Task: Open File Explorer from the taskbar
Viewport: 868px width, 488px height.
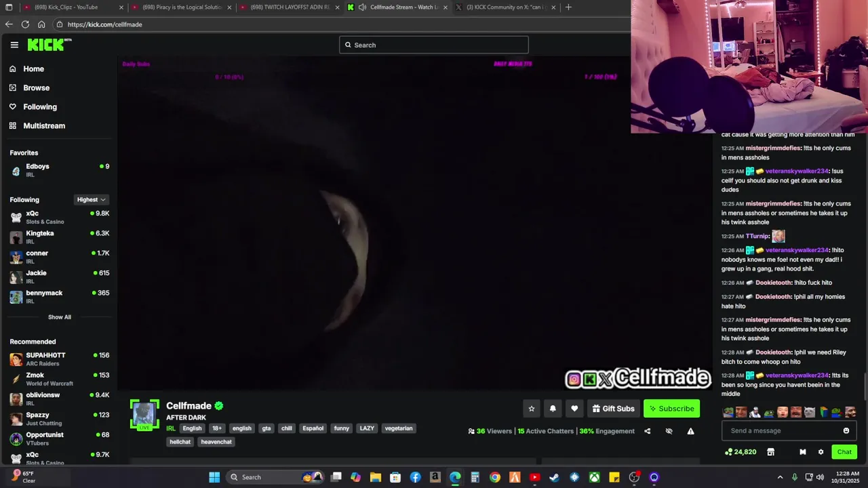Action: (376, 477)
